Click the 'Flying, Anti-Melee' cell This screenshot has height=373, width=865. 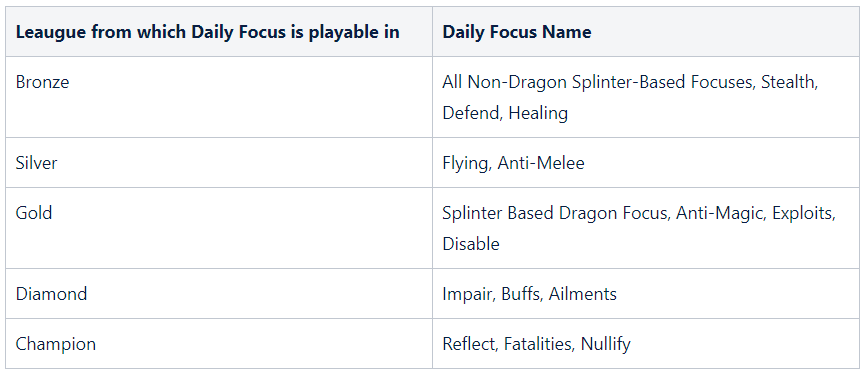(646, 163)
